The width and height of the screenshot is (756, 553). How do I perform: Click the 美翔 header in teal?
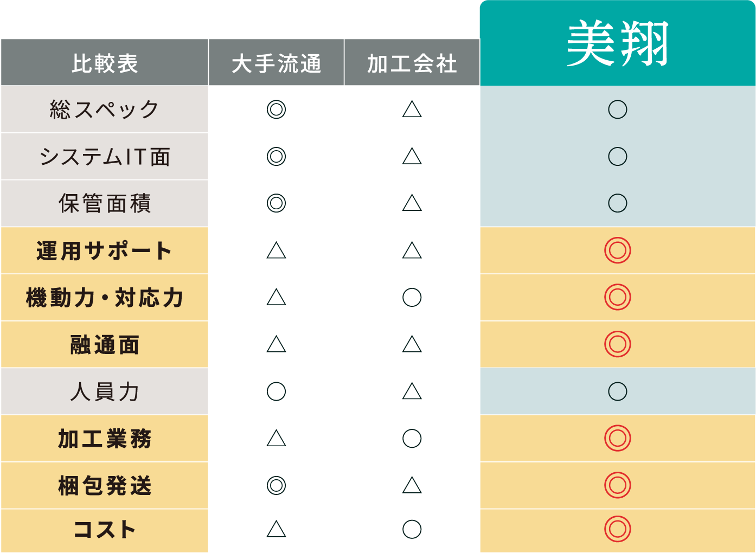click(x=617, y=43)
